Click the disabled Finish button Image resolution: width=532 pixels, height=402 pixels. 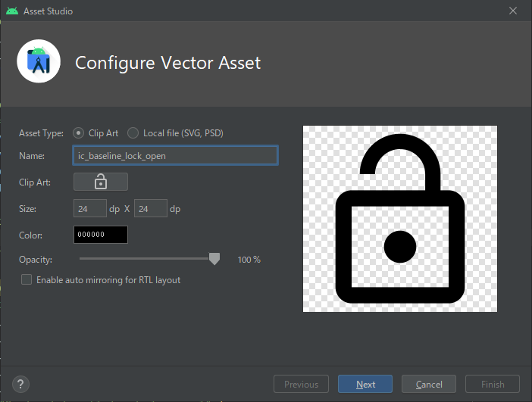tap(493, 384)
